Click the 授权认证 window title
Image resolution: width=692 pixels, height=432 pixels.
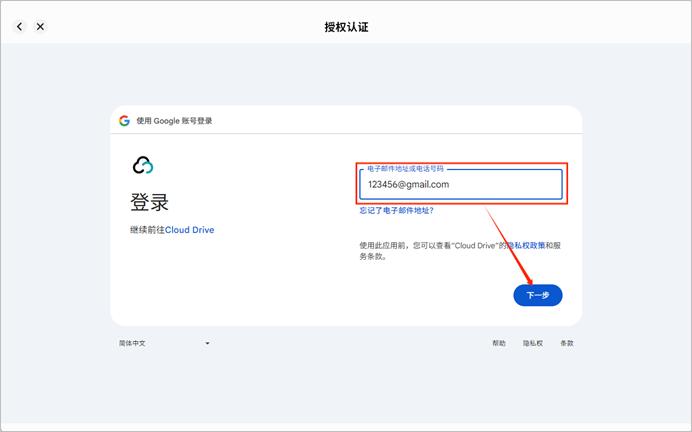pyautogui.click(x=346, y=27)
